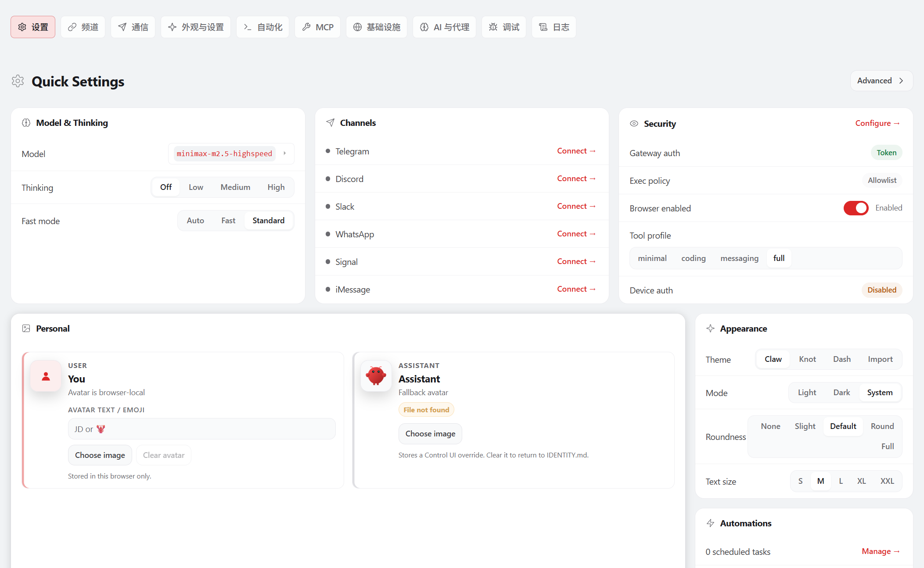Click the Token badge for Gateway auth
924x568 pixels.
click(886, 153)
